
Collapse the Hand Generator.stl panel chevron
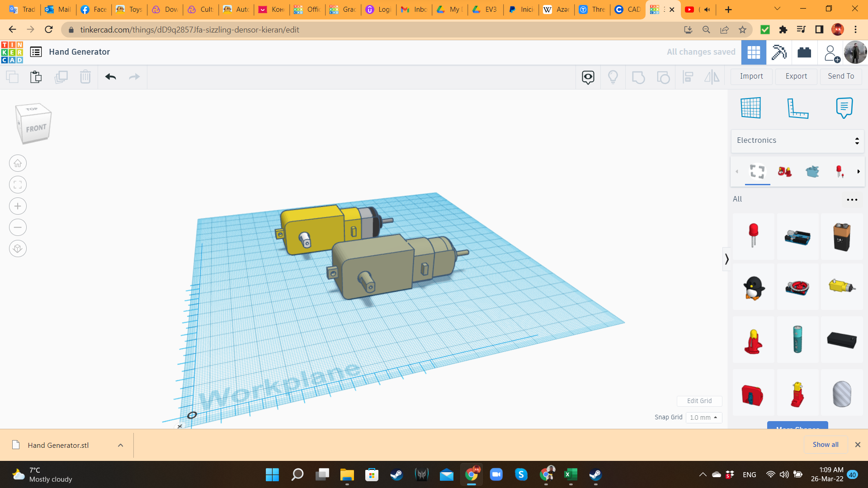pos(120,445)
